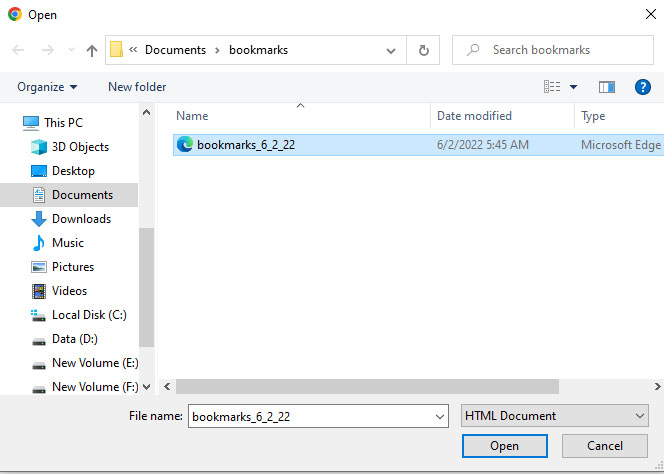Screen dimensions: 664x474
Task: Select bookmarks in the address breadcrumb
Action: [258, 50]
